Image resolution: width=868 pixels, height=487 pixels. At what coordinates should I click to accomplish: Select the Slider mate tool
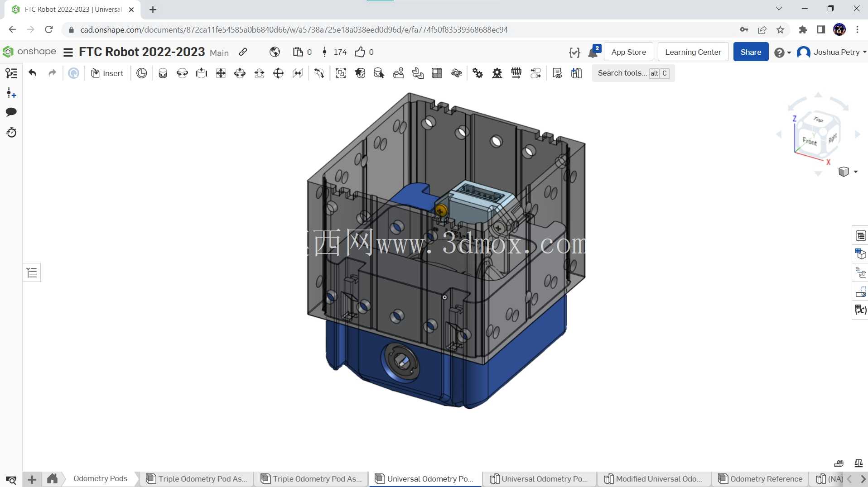[x=201, y=73]
